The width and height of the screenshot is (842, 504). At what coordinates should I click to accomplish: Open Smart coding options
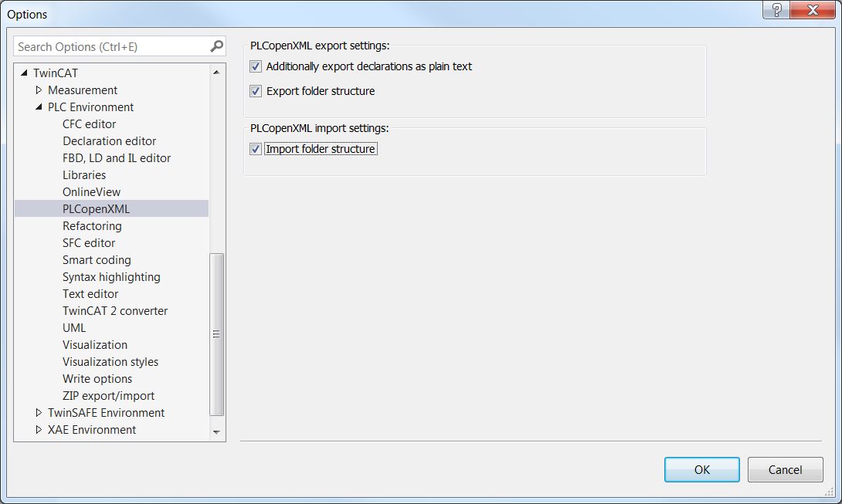(97, 260)
